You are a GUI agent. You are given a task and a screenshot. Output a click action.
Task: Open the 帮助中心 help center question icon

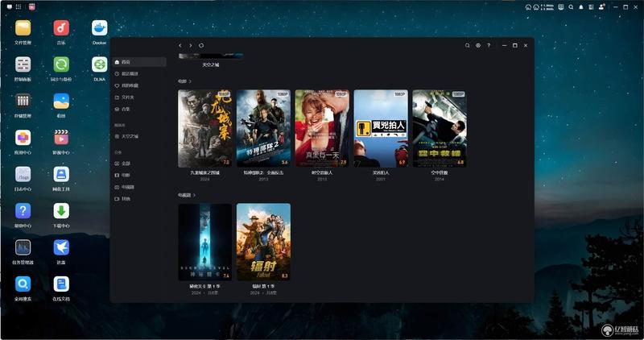(23, 211)
